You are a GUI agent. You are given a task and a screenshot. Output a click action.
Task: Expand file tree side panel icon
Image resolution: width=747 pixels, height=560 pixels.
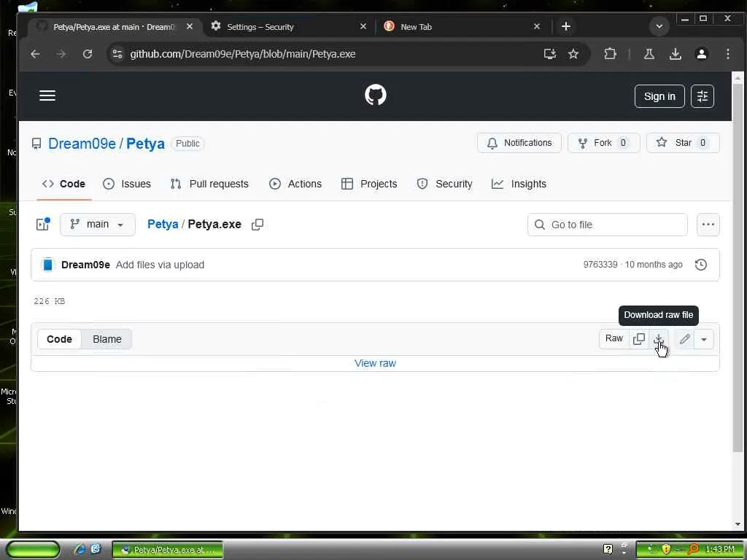(x=43, y=225)
